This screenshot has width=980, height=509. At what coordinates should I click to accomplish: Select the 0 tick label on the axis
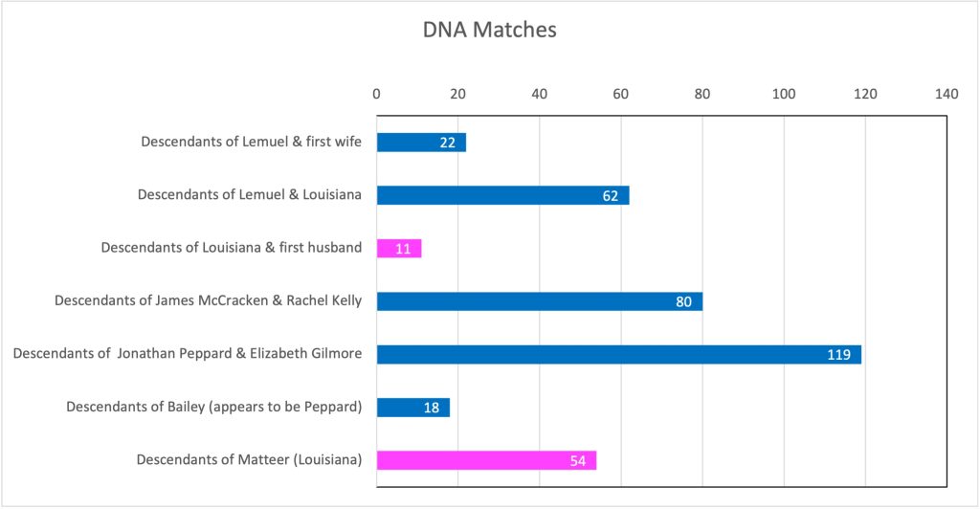pos(376,94)
